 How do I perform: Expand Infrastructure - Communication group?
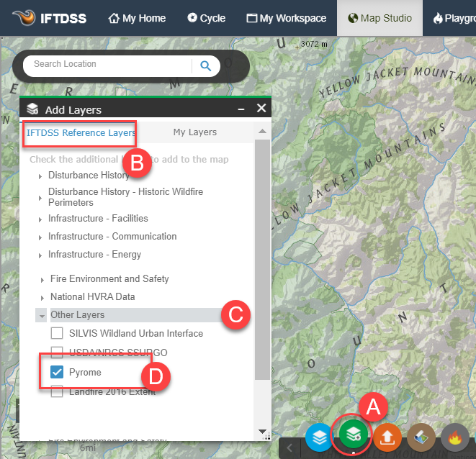pyautogui.click(x=40, y=237)
